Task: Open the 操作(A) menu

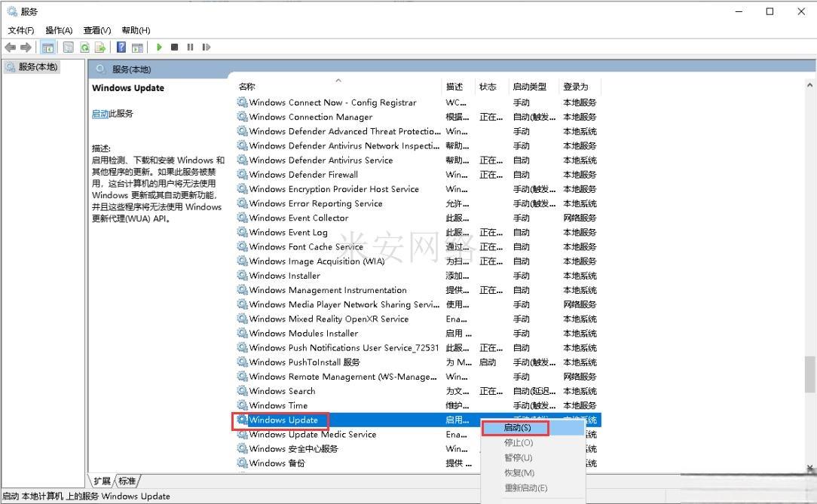Action: click(59, 30)
